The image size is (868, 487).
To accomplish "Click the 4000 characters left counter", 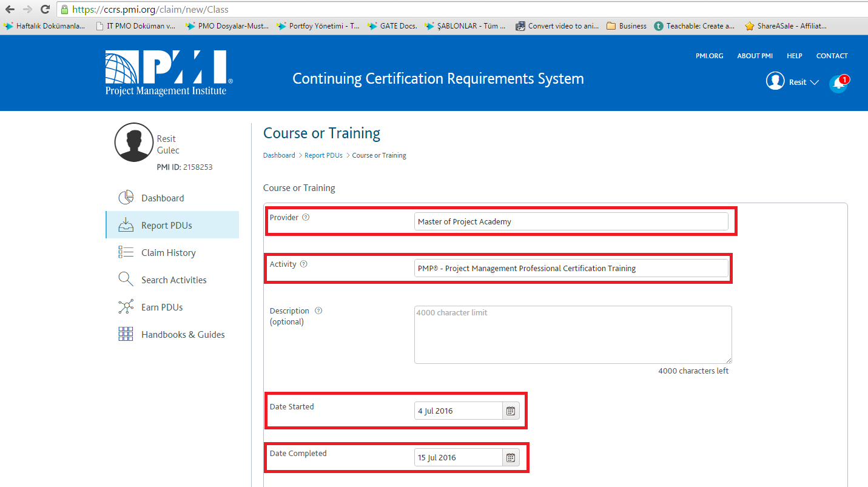I will tap(693, 371).
